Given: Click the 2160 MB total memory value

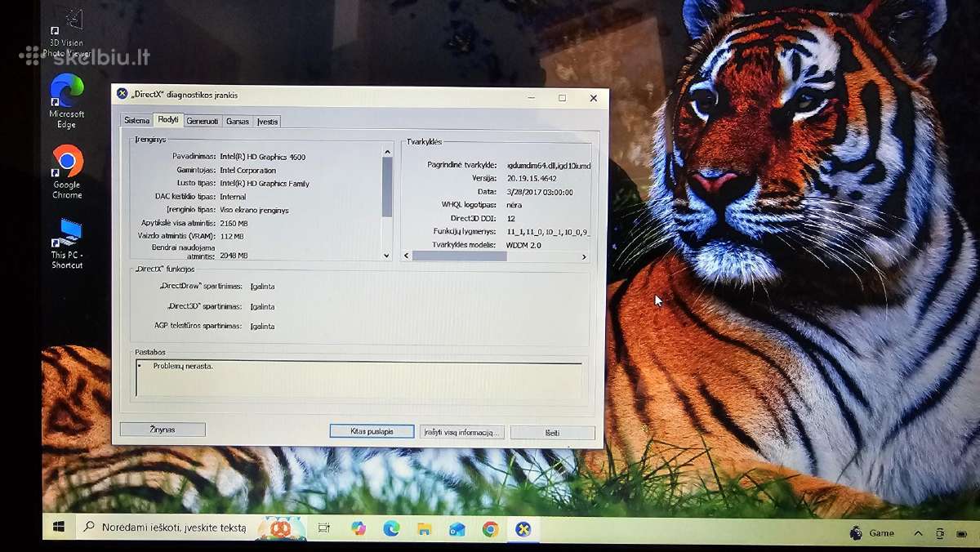Looking at the screenshot, I should (234, 223).
